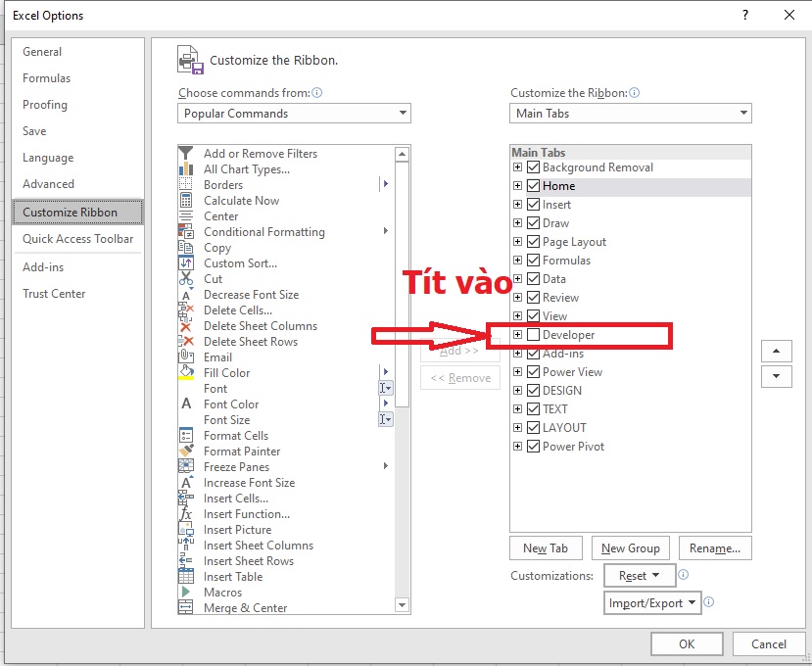Image resolution: width=812 pixels, height=666 pixels.
Task: Click the bar chart icon beside All Chart Types
Action: 186,168
